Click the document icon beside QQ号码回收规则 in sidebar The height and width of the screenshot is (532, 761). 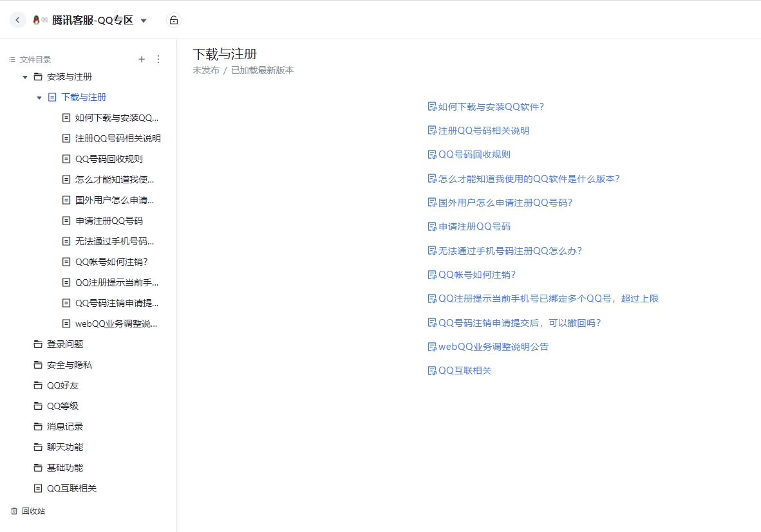[x=66, y=158]
